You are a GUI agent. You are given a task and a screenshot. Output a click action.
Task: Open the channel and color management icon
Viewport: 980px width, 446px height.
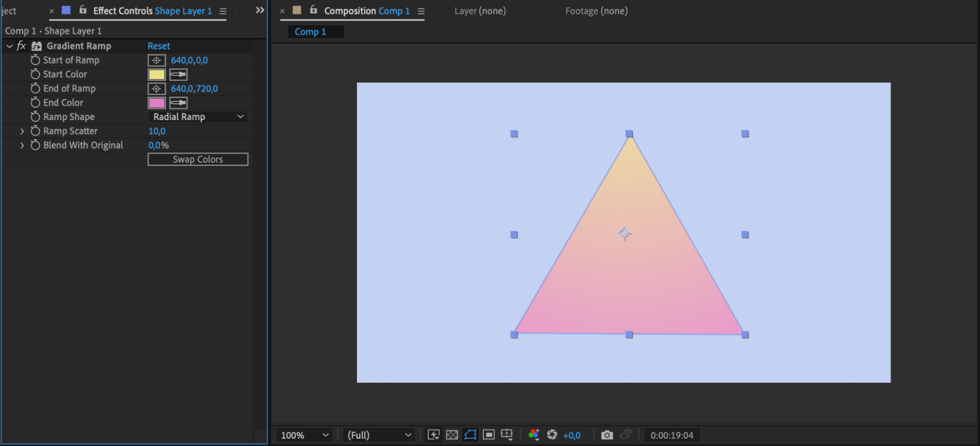(534, 435)
